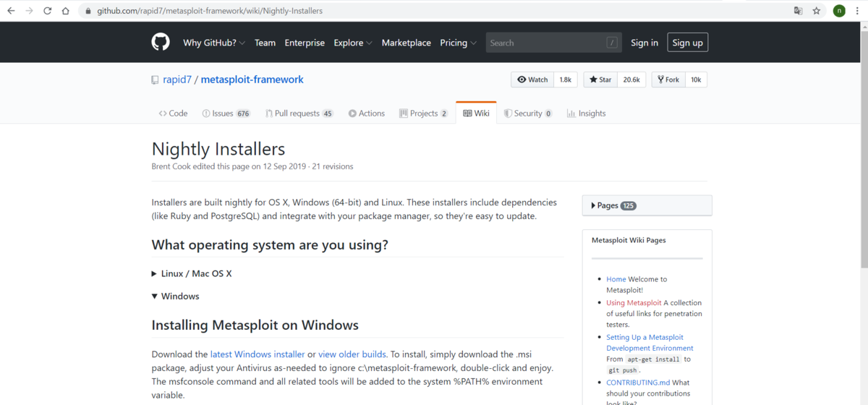This screenshot has height=405, width=868.
Task: Open the CONTRIBUTING.md wiki link
Action: coord(638,383)
